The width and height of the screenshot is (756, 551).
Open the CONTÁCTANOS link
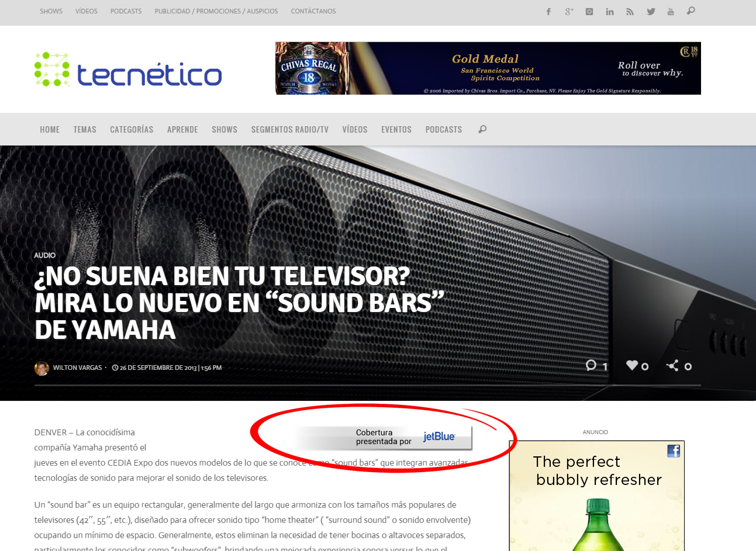313,11
